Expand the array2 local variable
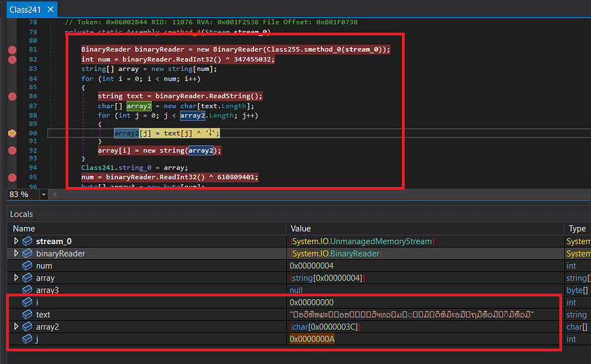This screenshot has height=364, width=591. [16, 327]
